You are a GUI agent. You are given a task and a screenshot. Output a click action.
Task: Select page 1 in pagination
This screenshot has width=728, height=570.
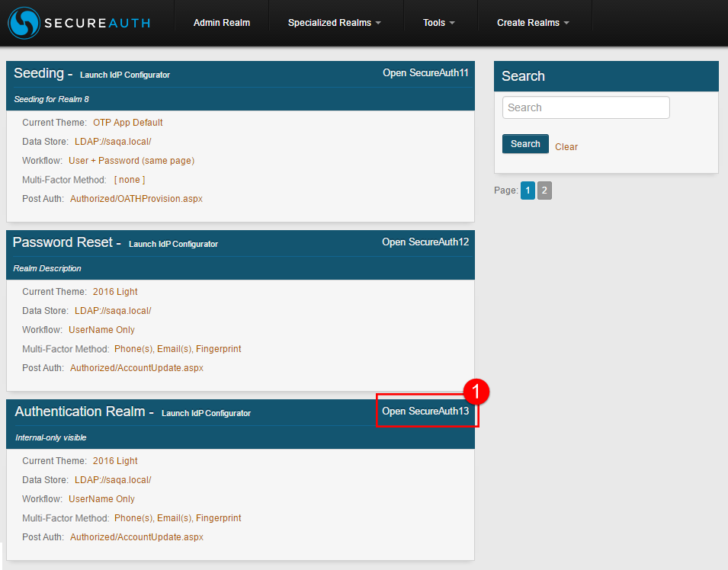(x=528, y=191)
